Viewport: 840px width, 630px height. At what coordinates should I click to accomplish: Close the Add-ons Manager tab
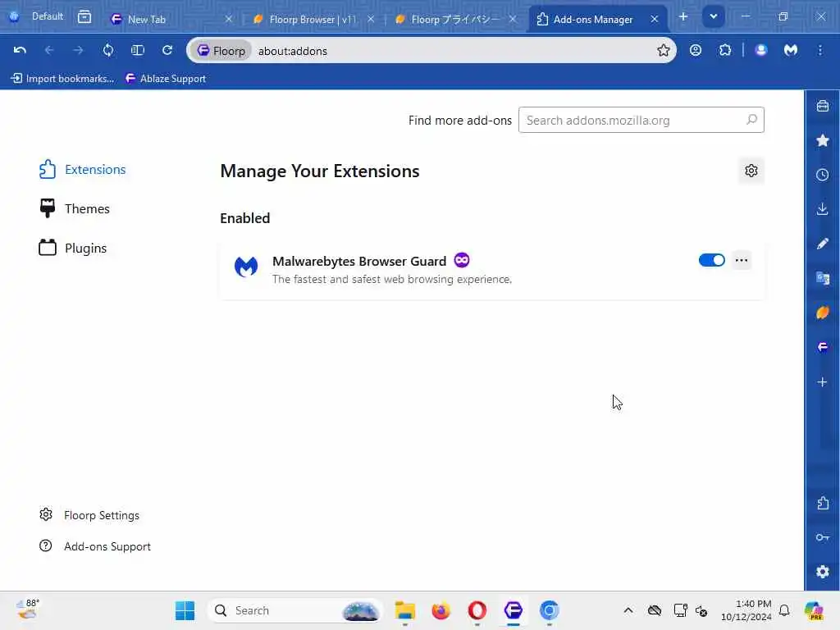(654, 20)
